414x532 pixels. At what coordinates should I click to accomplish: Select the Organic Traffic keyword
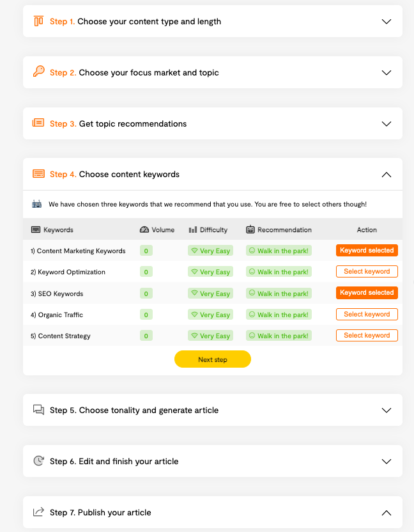367,314
